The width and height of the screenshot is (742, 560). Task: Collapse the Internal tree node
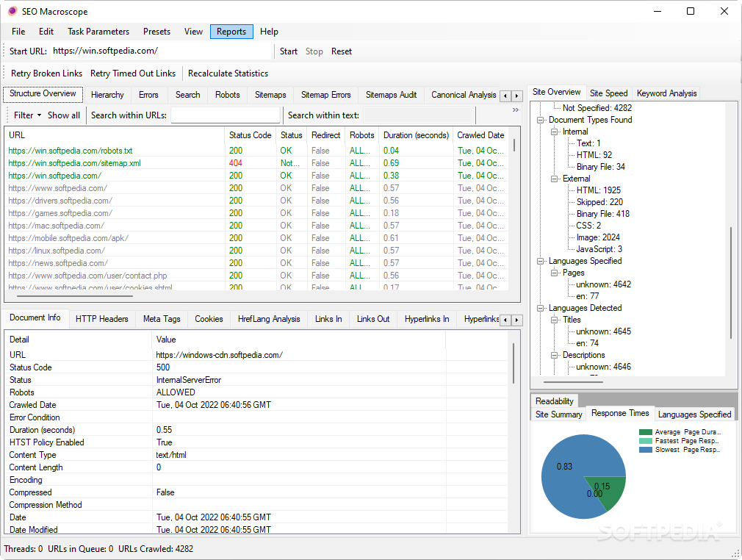coord(554,132)
